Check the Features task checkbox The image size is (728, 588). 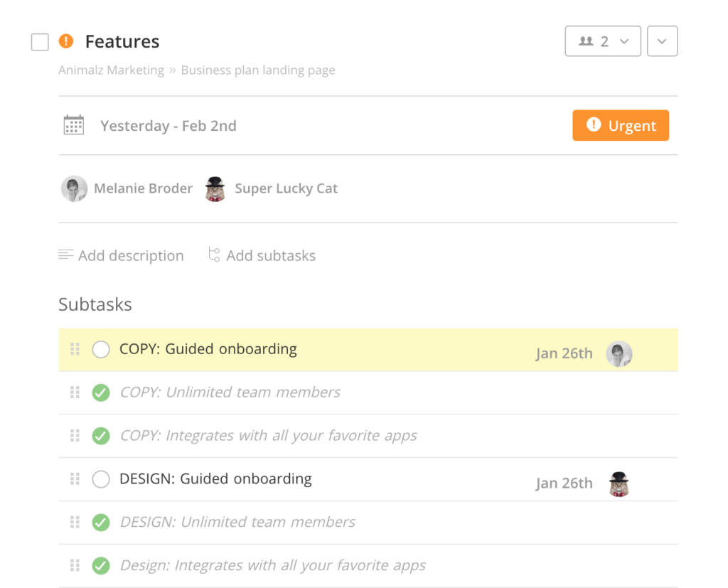[39, 42]
